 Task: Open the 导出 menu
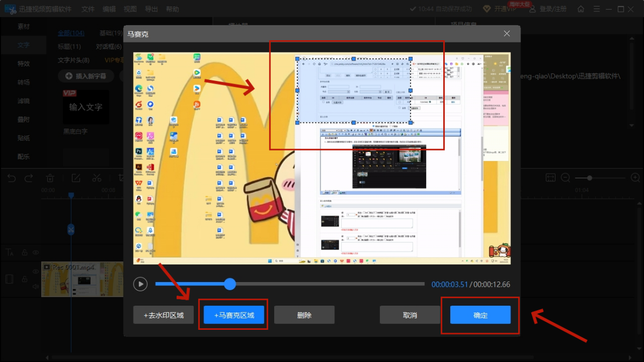(x=151, y=9)
